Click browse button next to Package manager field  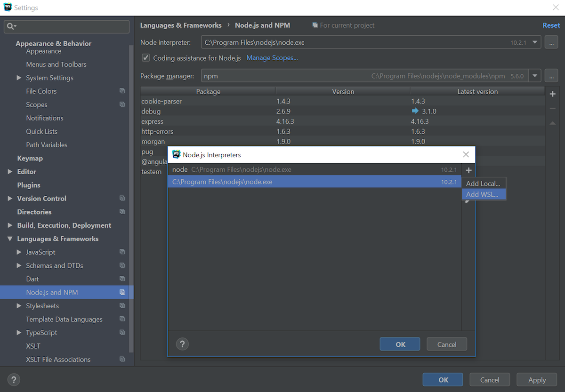(551, 76)
